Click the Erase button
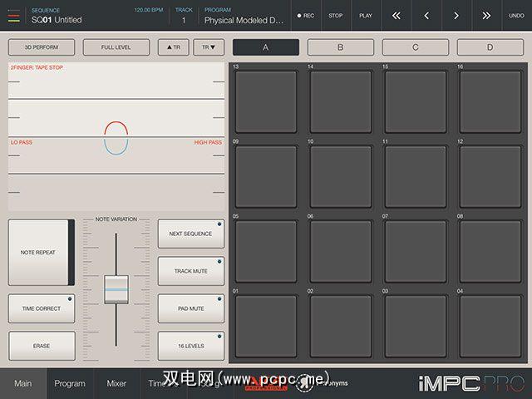This screenshot has width=532, height=399. tap(42, 346)
